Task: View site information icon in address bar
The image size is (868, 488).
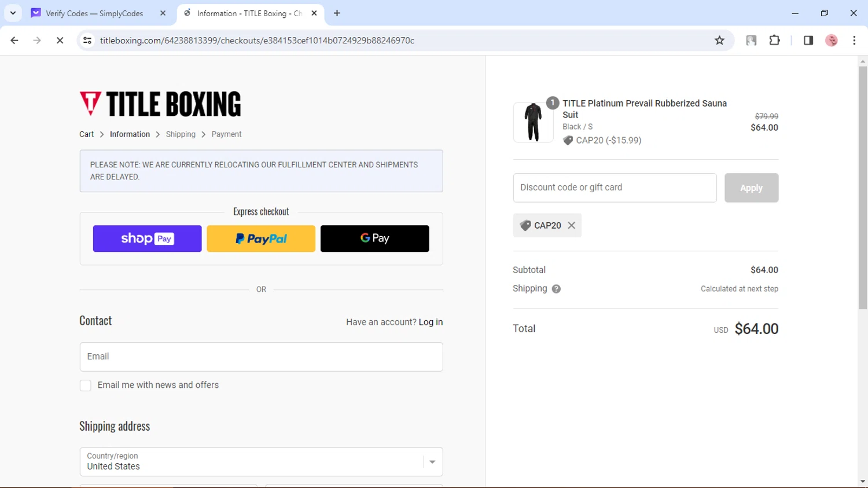Action: pos(87,41)
